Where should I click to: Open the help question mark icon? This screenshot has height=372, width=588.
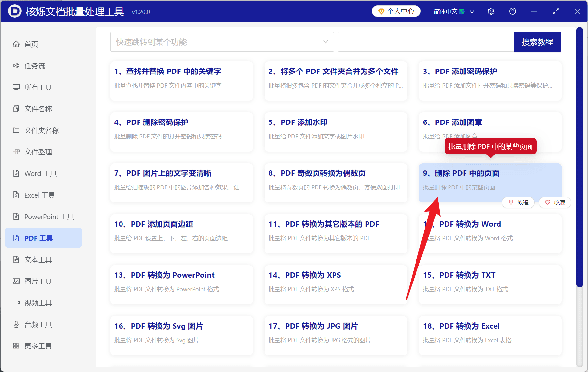click(513, 11)
